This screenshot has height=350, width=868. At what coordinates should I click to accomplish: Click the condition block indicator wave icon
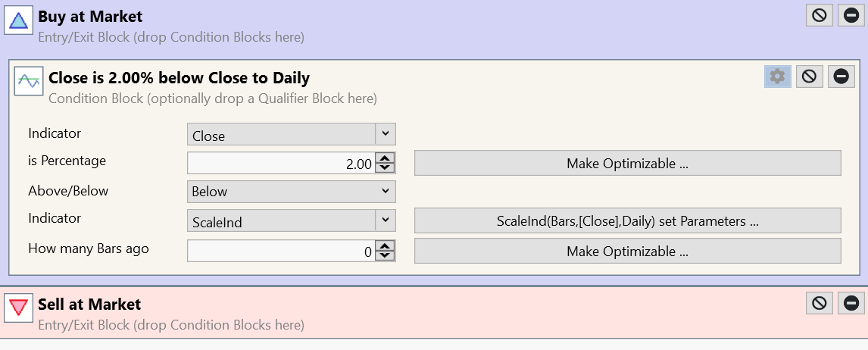pyautogui.click(x=29, y=80)
